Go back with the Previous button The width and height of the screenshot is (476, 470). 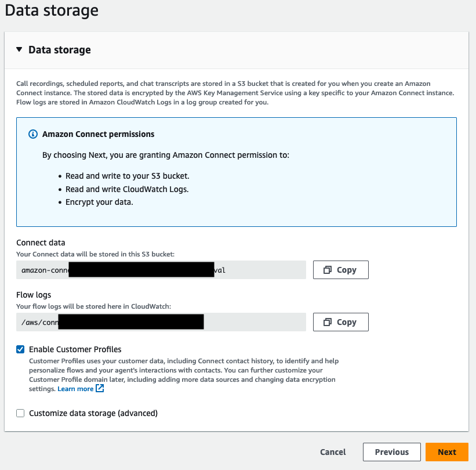(x=391, y=452)
